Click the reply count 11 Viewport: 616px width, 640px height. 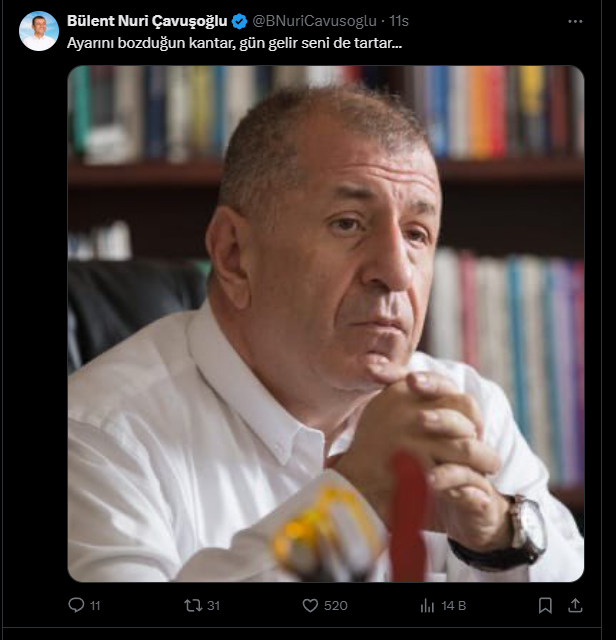tap(95, 606)
